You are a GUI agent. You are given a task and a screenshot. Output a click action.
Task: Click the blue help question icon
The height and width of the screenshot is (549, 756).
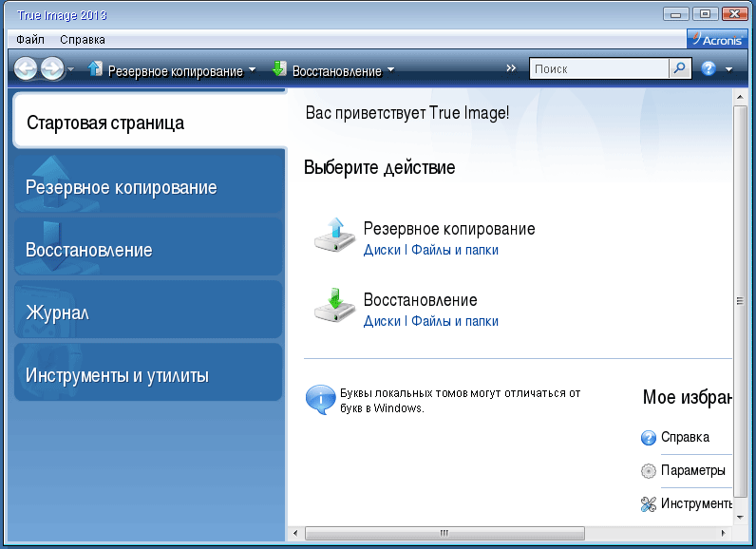709,68
